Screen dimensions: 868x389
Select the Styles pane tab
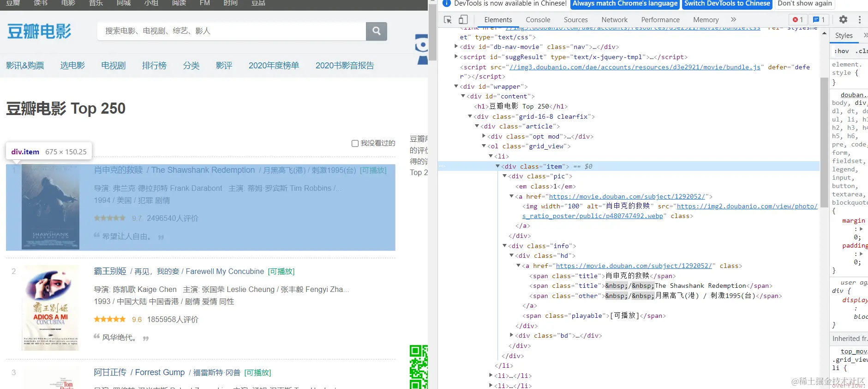point(844,35)
